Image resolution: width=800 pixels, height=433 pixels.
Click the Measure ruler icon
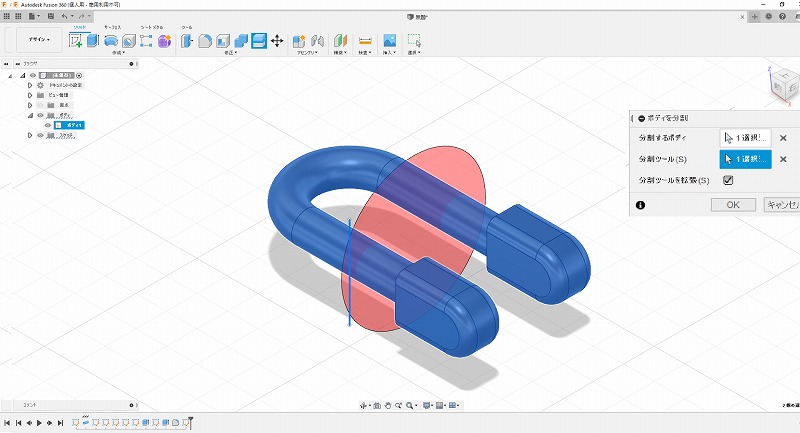pyautogui.click(x=364, y=40)
